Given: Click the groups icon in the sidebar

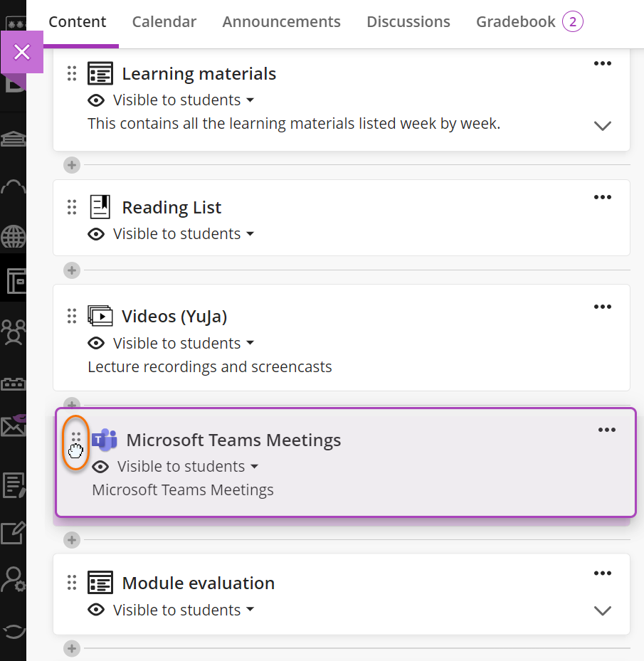Looking at the screenshot, I should [14, 331].
